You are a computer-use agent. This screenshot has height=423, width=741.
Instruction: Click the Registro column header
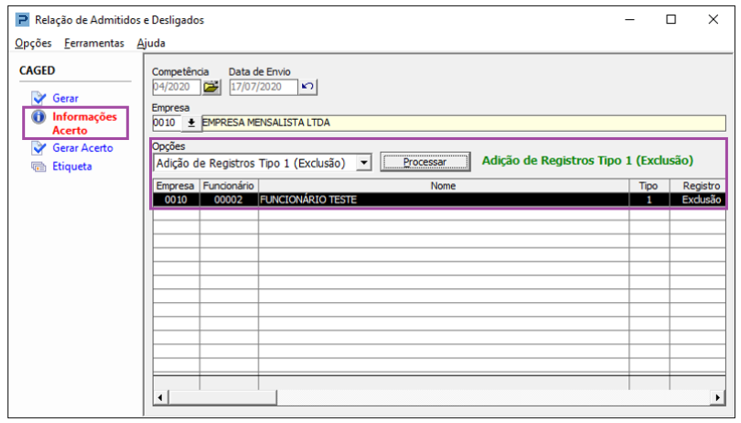(698, 186)
